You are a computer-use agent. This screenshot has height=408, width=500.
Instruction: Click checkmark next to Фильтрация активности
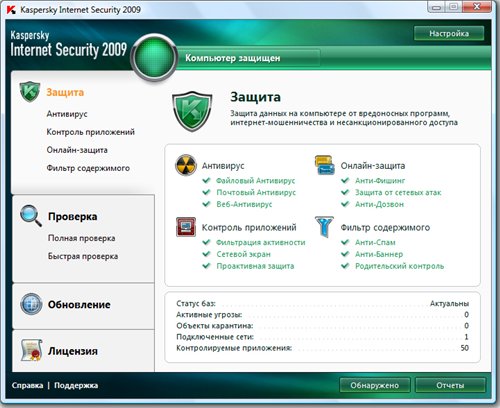pyautogui.click(x=206, y=242)
